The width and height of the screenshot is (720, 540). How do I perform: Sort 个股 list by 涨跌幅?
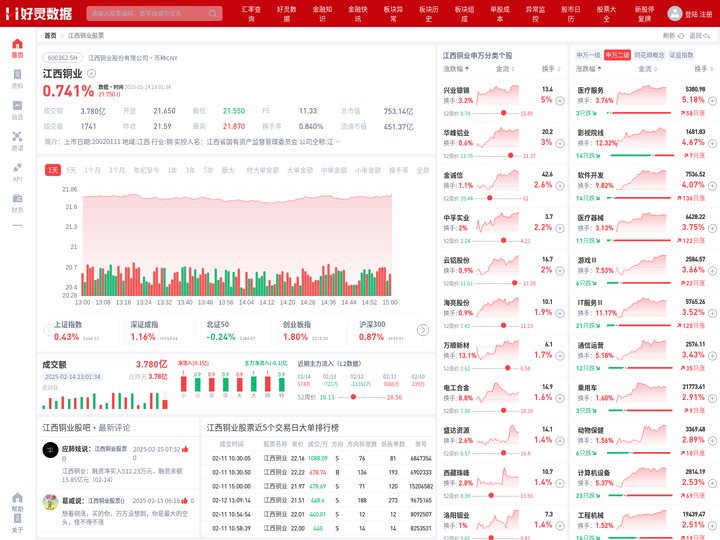456,69
